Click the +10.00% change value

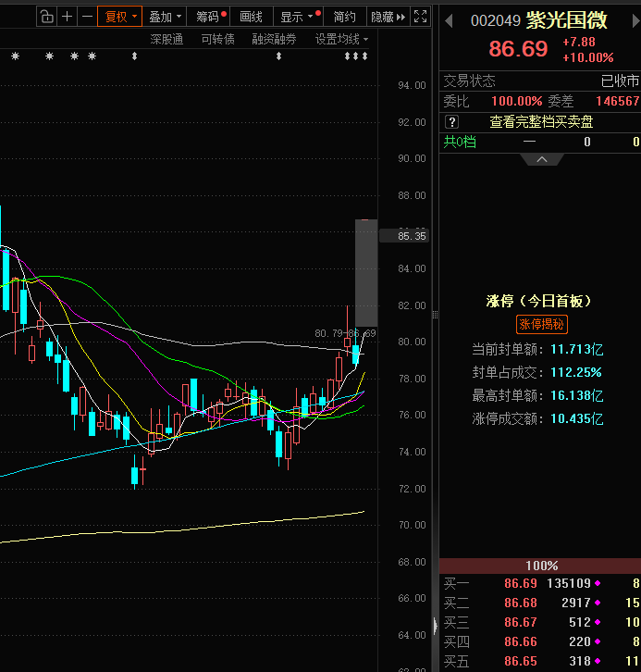click(588, 57)
